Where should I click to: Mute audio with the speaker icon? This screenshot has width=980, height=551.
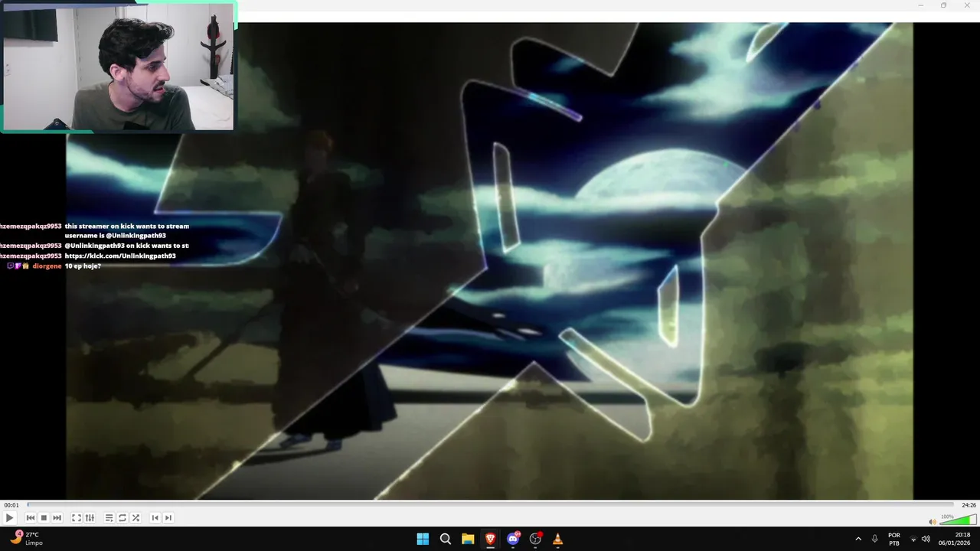(x=932, y=521)
